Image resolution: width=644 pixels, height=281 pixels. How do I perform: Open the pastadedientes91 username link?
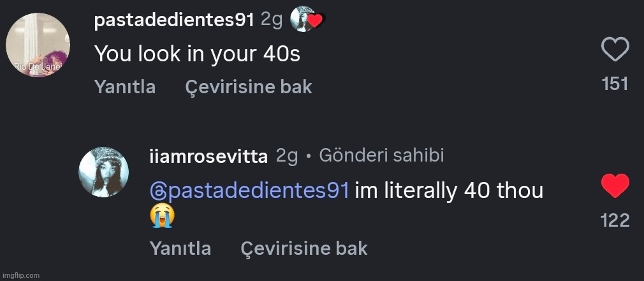174,20
